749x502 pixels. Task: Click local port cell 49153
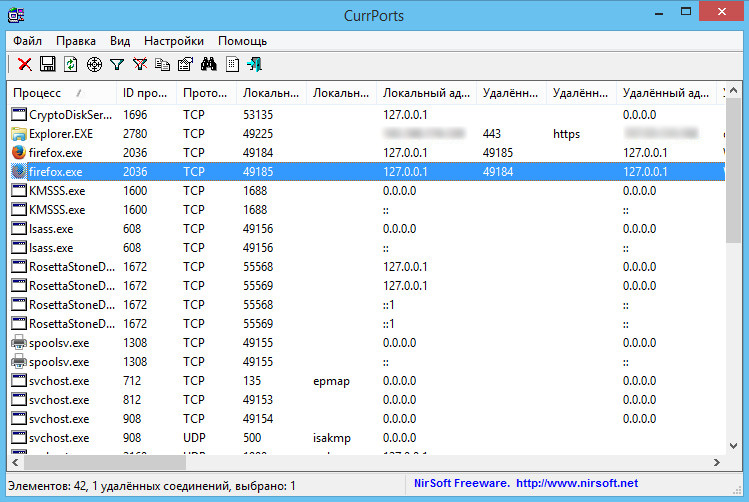258,400
